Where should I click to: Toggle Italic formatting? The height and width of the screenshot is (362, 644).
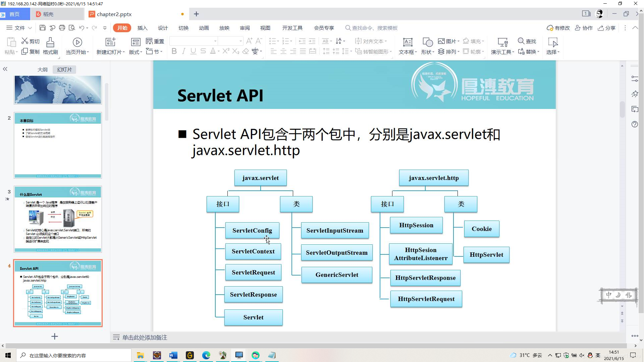coord(183,51)
